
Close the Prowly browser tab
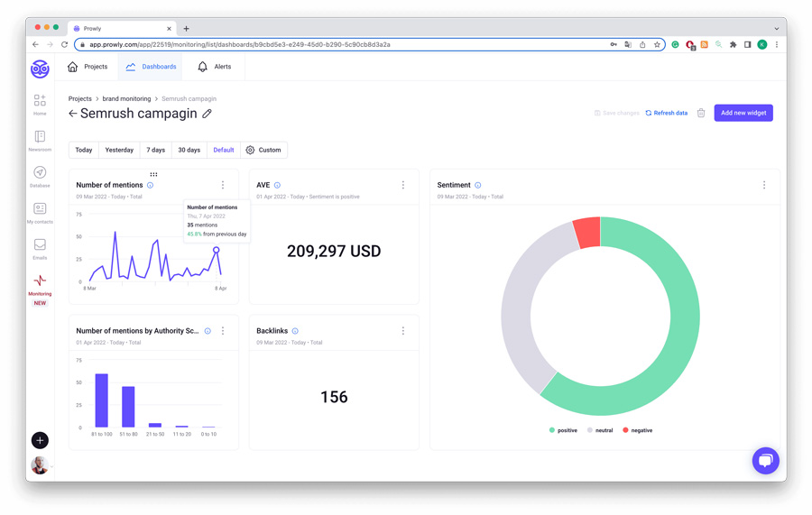pyautogui.click(x=169, y=29)
